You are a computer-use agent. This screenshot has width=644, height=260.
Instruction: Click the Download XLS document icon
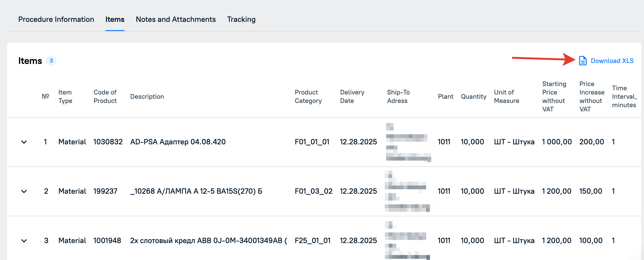[x=583, y=61]
